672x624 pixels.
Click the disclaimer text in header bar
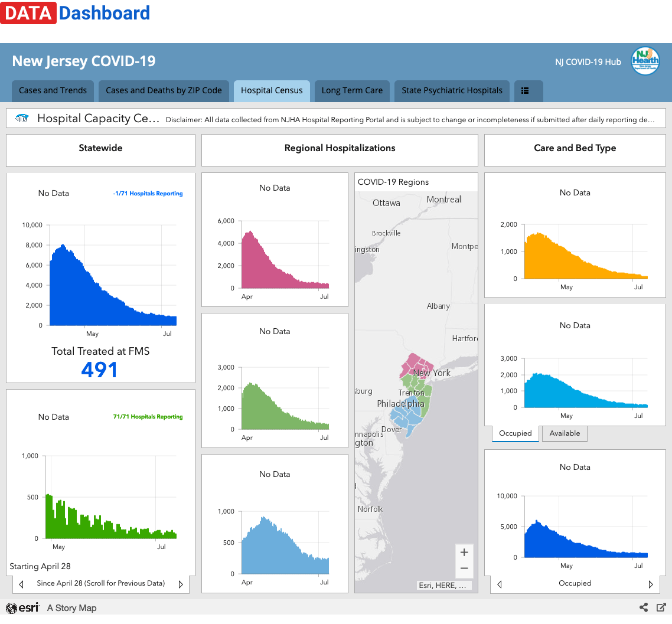pos(410,120)
